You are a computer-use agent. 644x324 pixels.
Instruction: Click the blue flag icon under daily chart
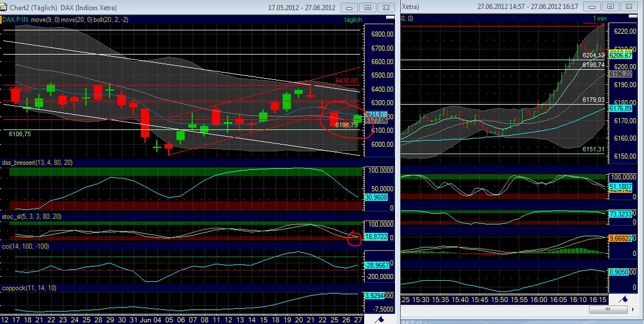pyautogui.click(x=379, y=318)
